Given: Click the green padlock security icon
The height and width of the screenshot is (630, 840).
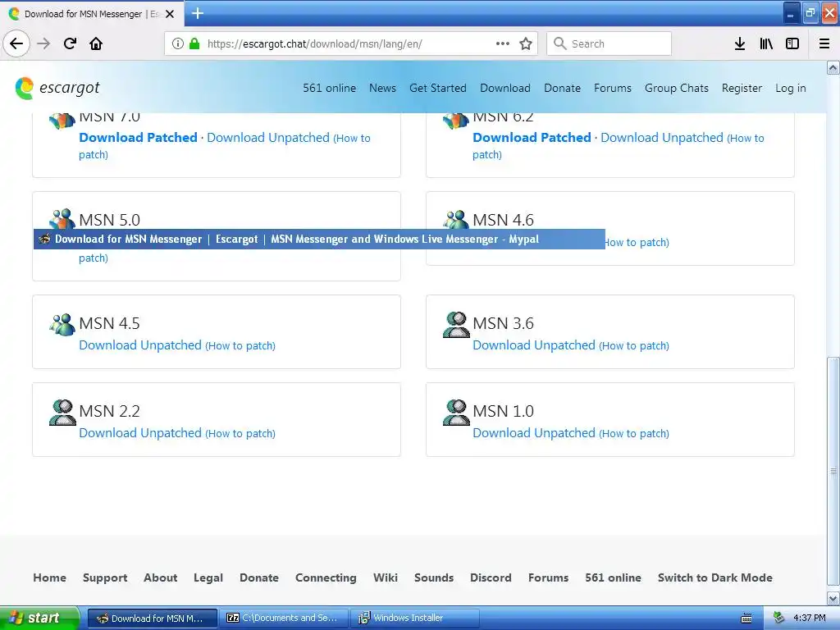Looking at the screenshot, I should pyautogui.click(x=194, y=43).
